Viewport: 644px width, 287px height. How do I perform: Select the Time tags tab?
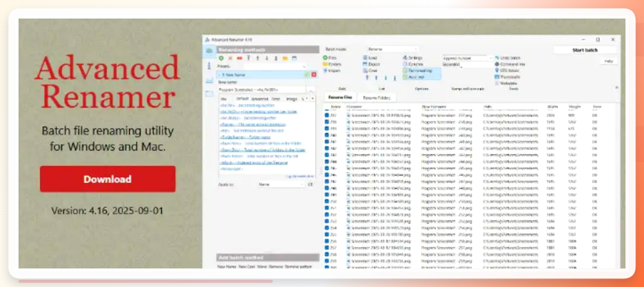(275, 99)
